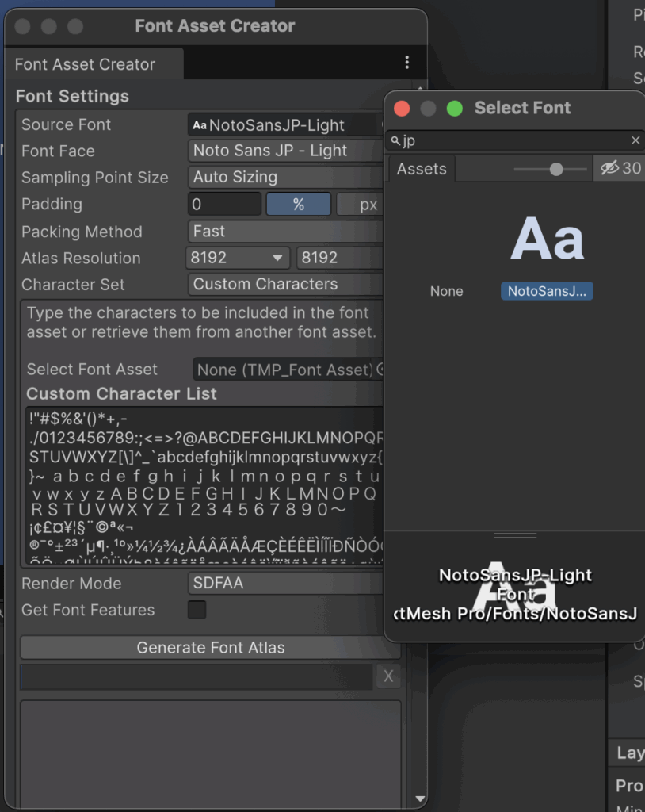Click the Select Font Asset label
Image resolution: width=645 pixels, height=812 pixels.
tap(92, 370)
